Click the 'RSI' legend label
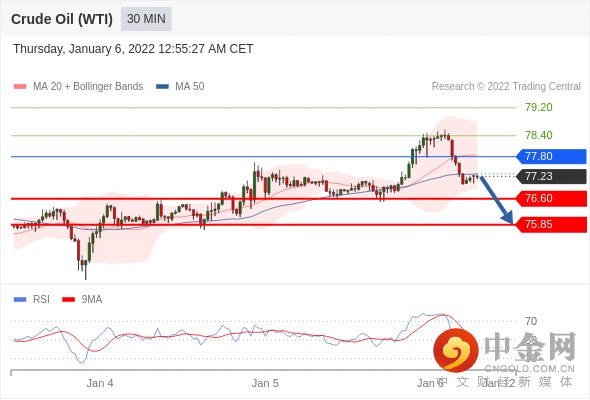The height and width of the screenshot is (400, 590). tap(41, 300)
